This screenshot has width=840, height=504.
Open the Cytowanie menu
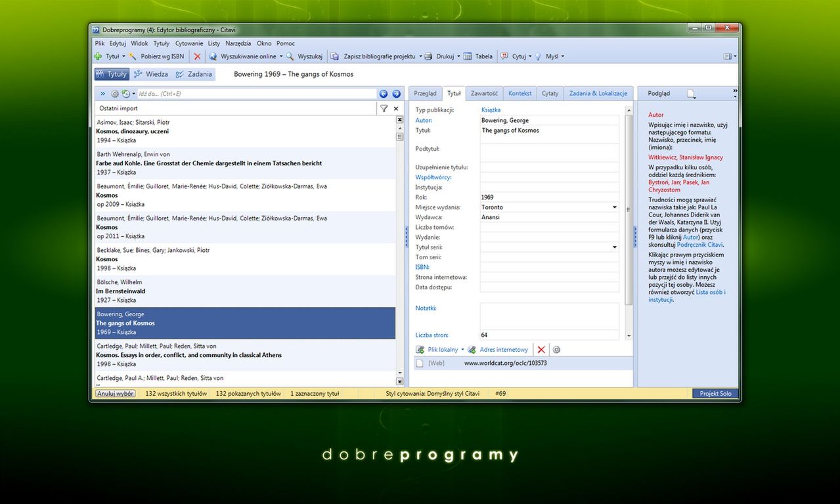tap(189, 43)
